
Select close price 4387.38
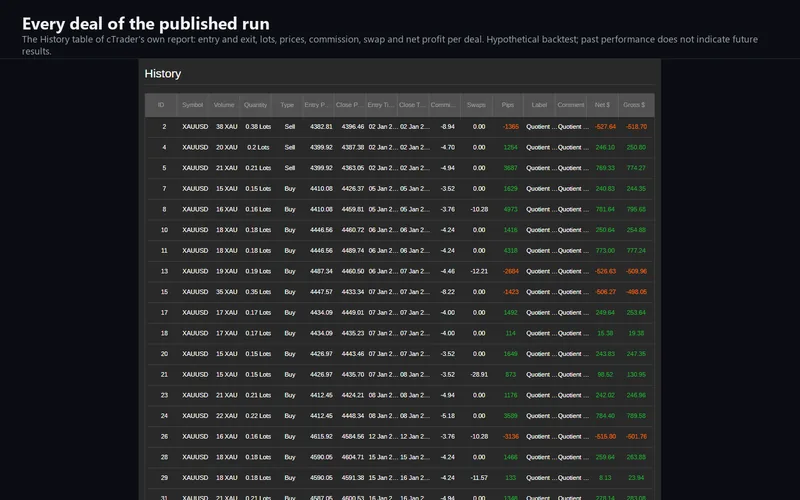coord(353,147)
